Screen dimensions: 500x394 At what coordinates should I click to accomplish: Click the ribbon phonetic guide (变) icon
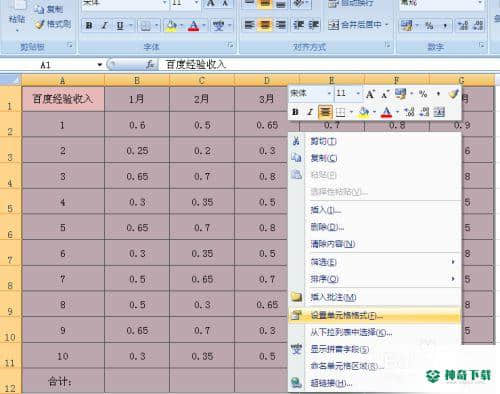(219, 25)
